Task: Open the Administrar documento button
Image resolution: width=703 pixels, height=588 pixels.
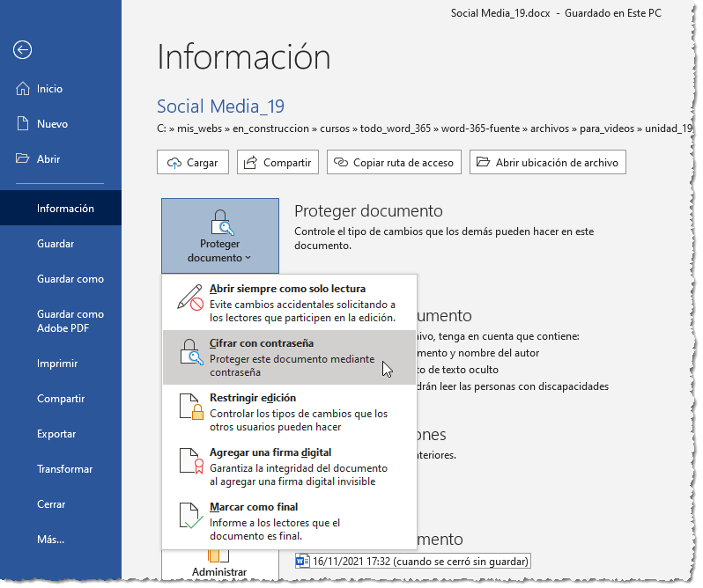Action: click(219, 564)
